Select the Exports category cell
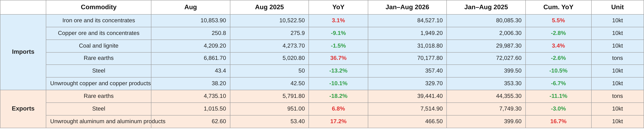Viewport: 644px width, 132px height. [x=23, y=109]
